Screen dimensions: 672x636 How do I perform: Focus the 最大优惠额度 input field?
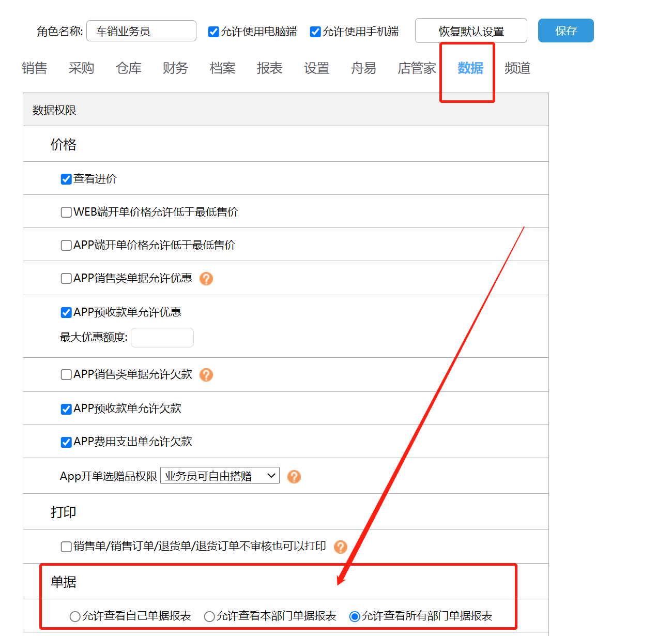tap(162, 338)
